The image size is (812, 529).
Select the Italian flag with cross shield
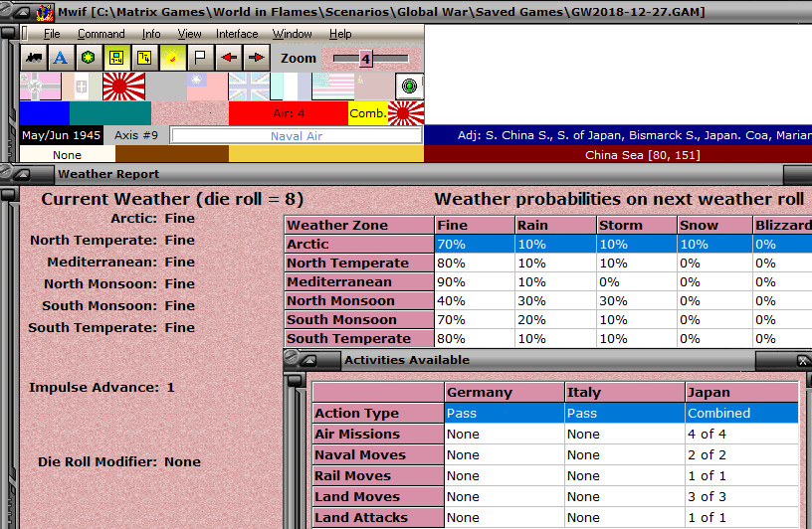82,87
